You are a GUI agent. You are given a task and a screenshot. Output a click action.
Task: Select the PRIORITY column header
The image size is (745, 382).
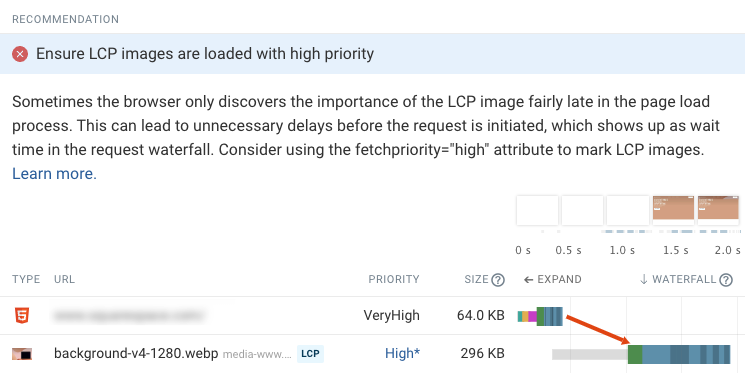coord(394,279)
